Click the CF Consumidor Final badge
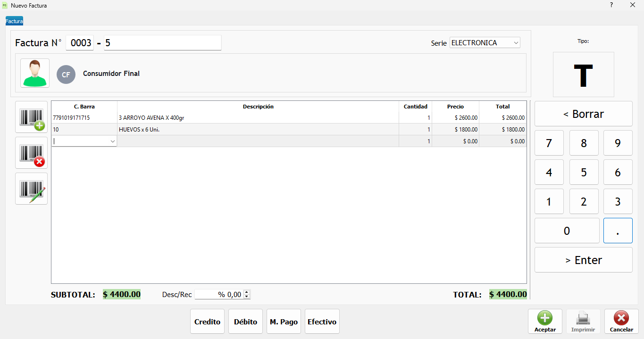Screen dimensions: 644x339 (66, 74)
